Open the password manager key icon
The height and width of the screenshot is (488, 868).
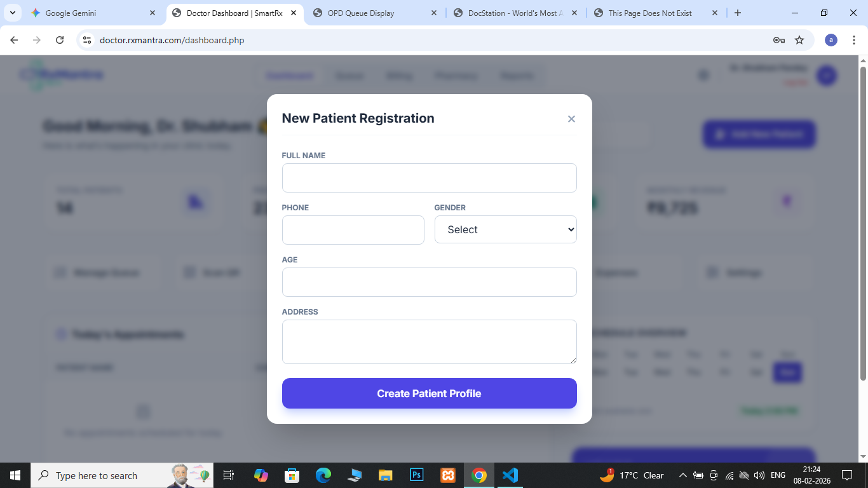(x=778, y=39)
